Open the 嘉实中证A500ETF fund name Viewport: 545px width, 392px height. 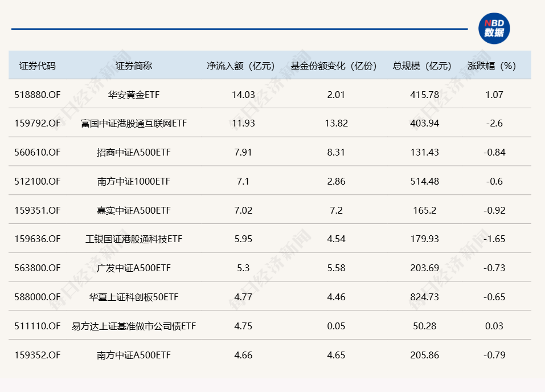click(x=134, y=210)
